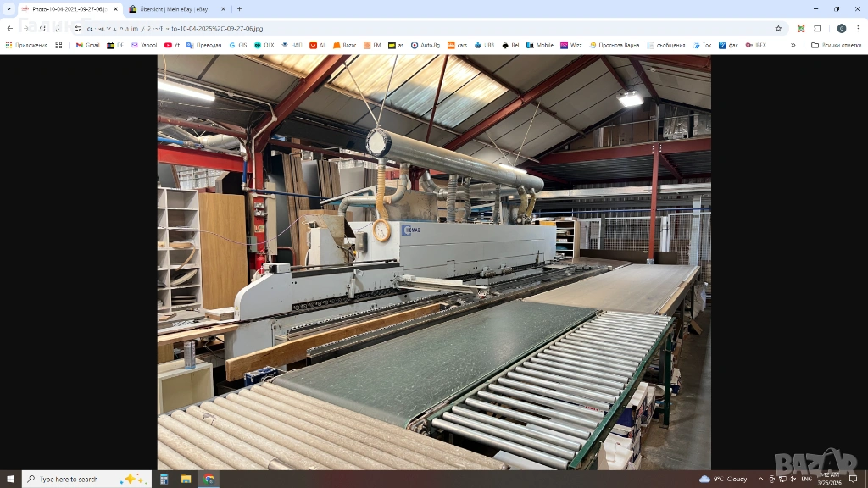Open the Gmail bookmark
The image size is (868, 488).
[x=87, y=45]
